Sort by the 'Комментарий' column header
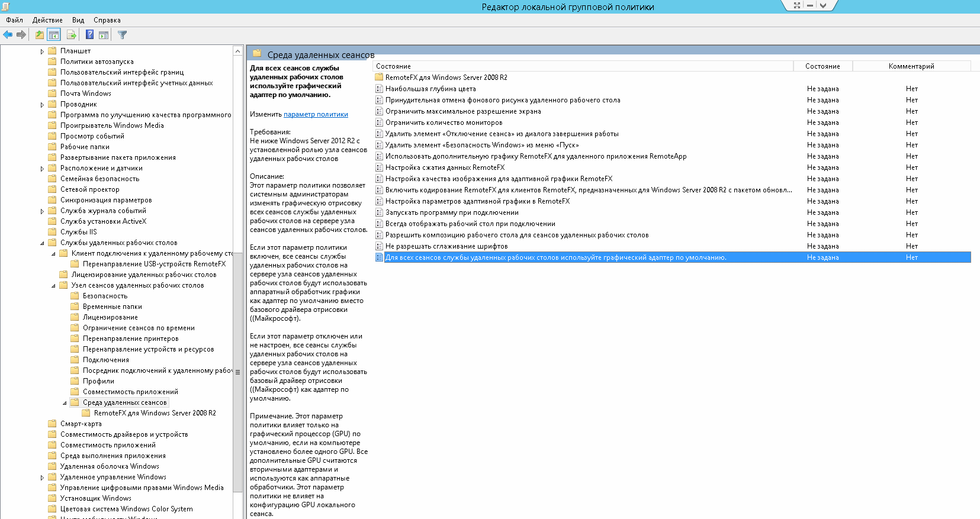Image resolution: width=980 pixels, height=519 pixels. 911,66
